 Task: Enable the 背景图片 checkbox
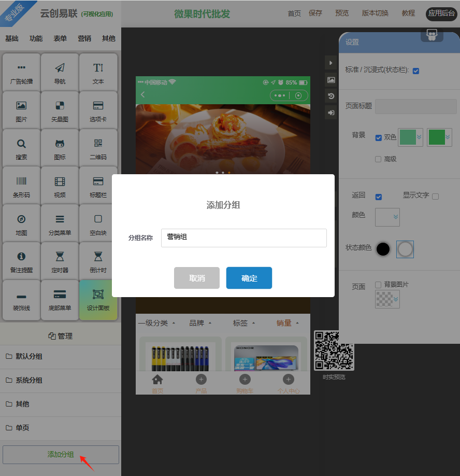pos(378,285)
